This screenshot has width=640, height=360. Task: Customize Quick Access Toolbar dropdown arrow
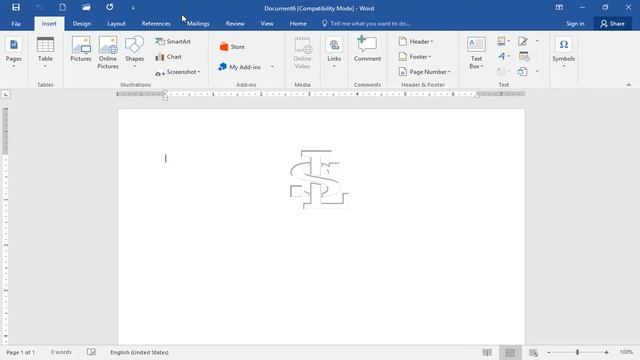click(133, 8)
